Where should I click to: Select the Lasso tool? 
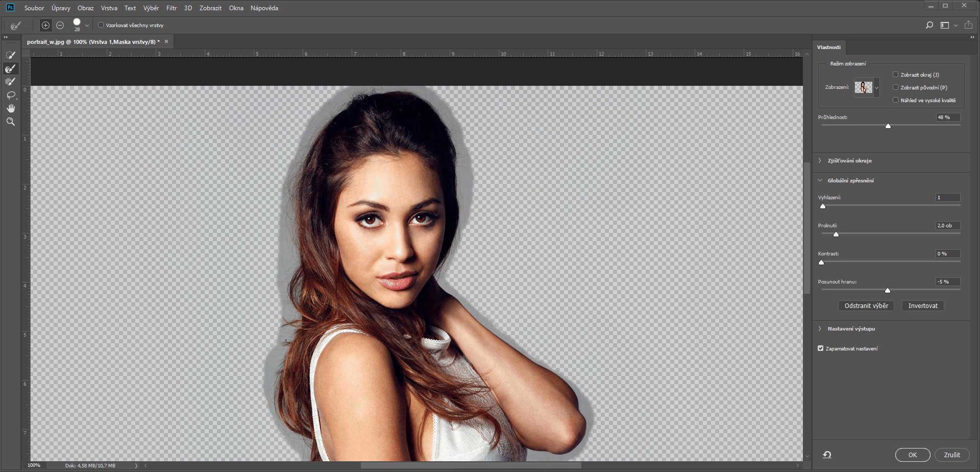point(10,95)
